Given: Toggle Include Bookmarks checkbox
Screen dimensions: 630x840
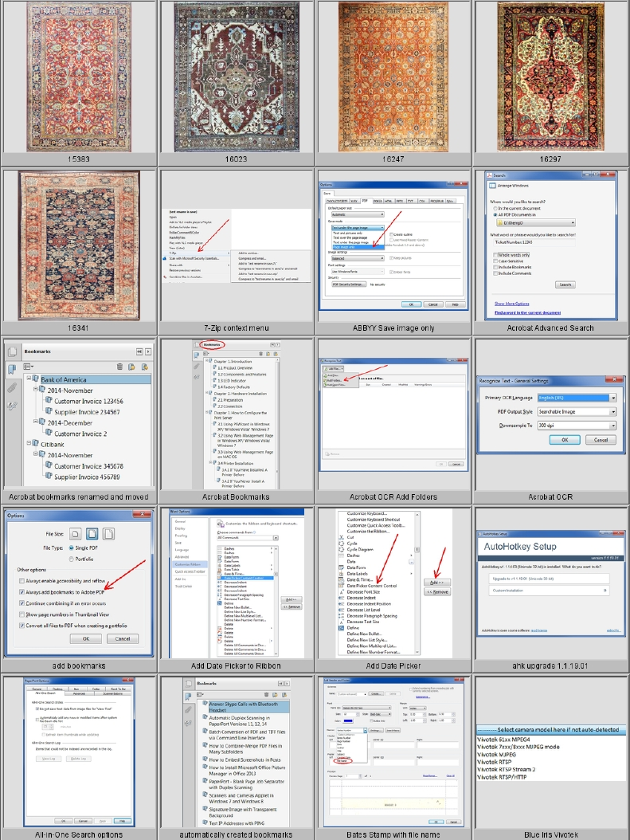Looking at the screenshot, I should (495, 267).
